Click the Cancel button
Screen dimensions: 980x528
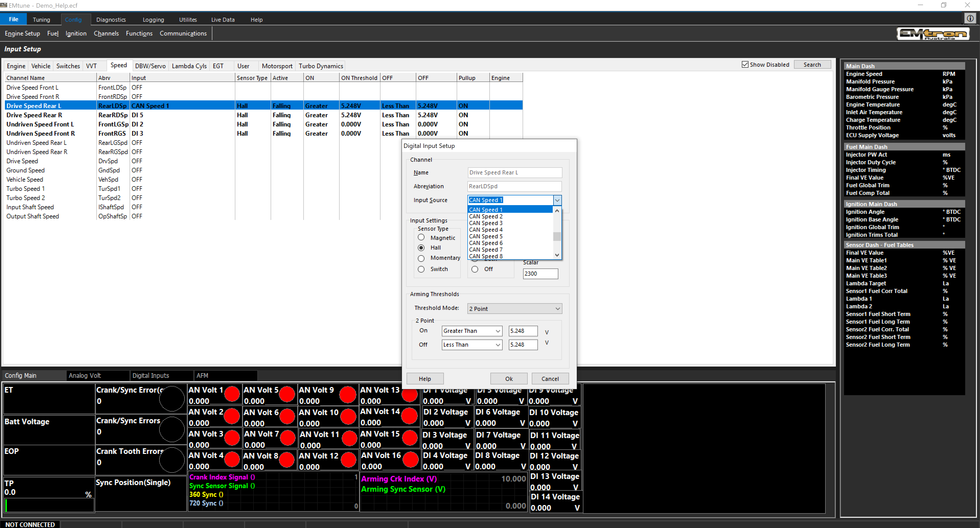coord(550,379)
